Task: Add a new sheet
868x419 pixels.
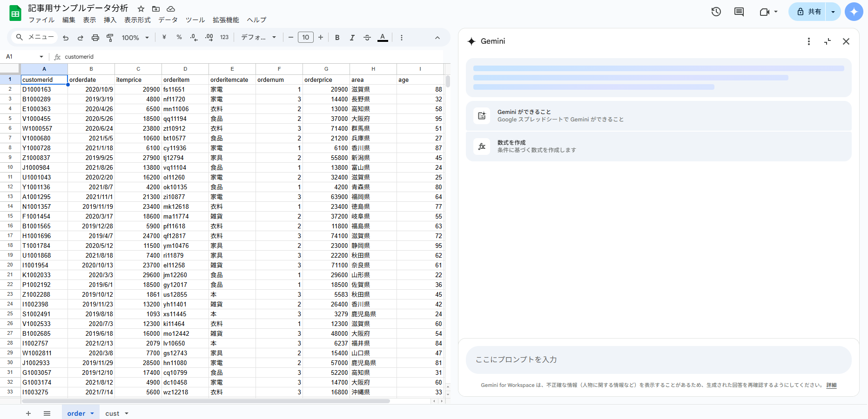Action: (x=28, y=413)
